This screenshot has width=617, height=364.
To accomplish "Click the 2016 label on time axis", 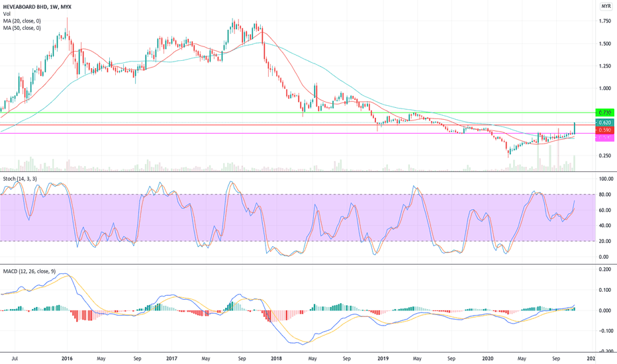I will point(68,359).
